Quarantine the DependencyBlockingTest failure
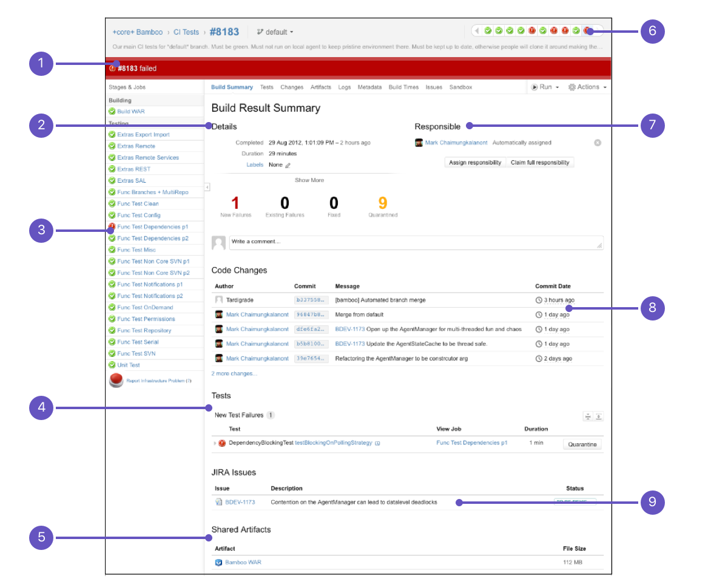This screenshot has width=728, height=587. [582, 444]
